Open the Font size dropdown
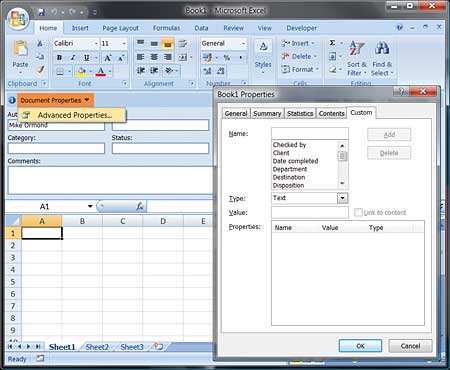 click(124, 44)
